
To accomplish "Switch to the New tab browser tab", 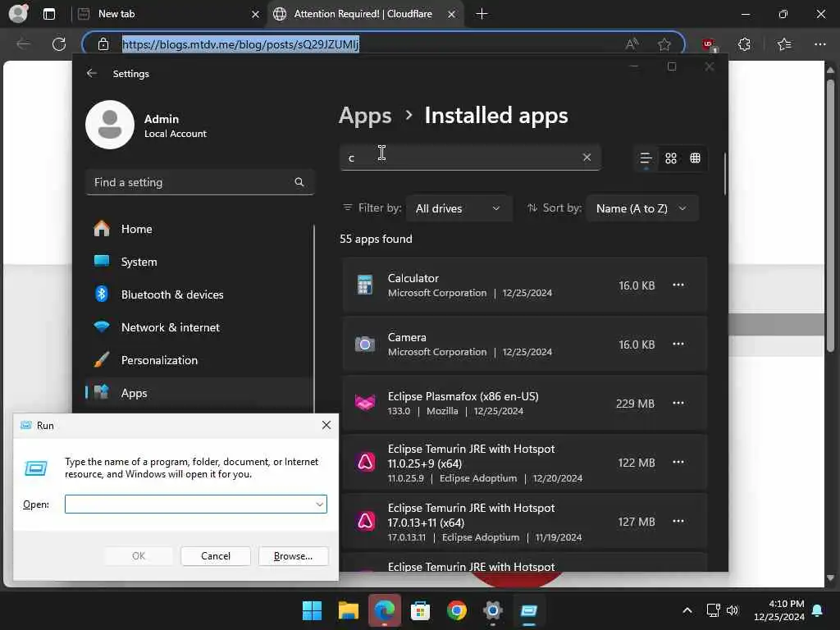I will [167, 14].
